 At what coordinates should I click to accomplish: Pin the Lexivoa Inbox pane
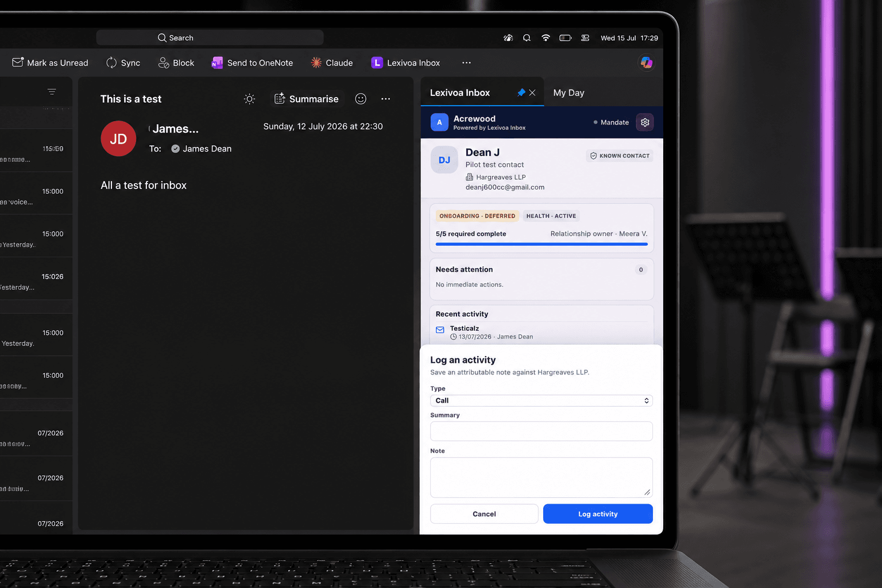click(521, 92)
